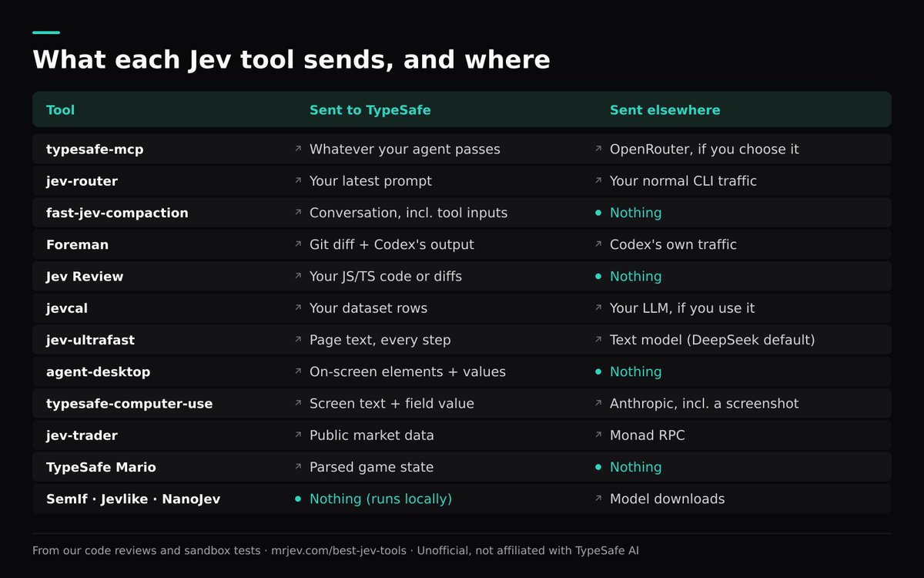924x578 pixels.
Task: Click the arrow icon before 'Monad RPC'
Action: click(x=598, y=435)
